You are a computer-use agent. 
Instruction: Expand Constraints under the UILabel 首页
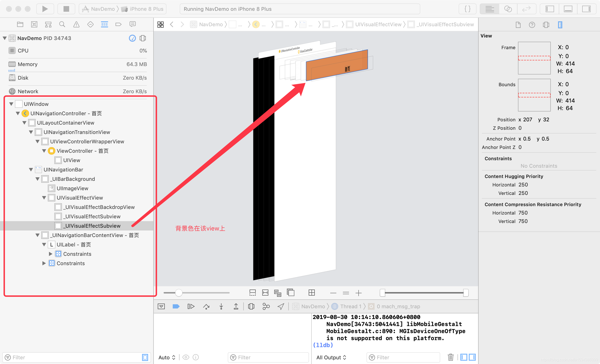pos(50,254)
